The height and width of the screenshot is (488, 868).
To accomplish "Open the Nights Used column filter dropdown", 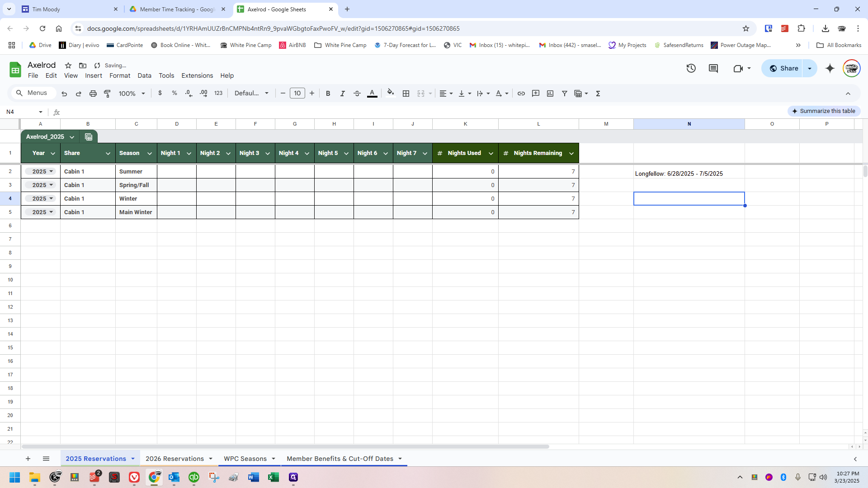I will (x=491, y=154).
